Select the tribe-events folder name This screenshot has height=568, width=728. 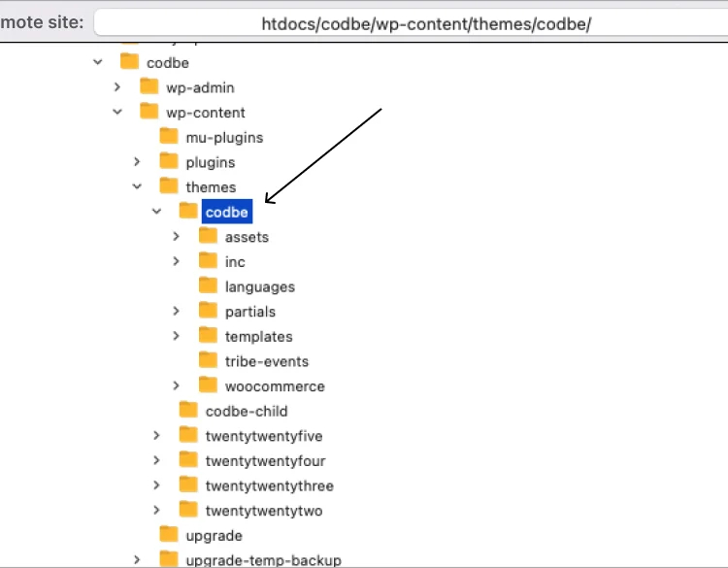(267, 362)
